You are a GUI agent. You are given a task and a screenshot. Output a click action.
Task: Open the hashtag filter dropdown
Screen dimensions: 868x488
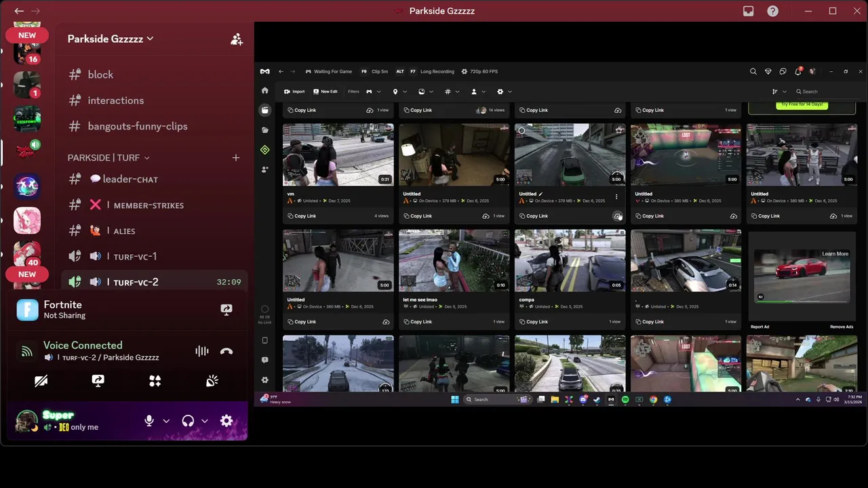tap(452, 91)
